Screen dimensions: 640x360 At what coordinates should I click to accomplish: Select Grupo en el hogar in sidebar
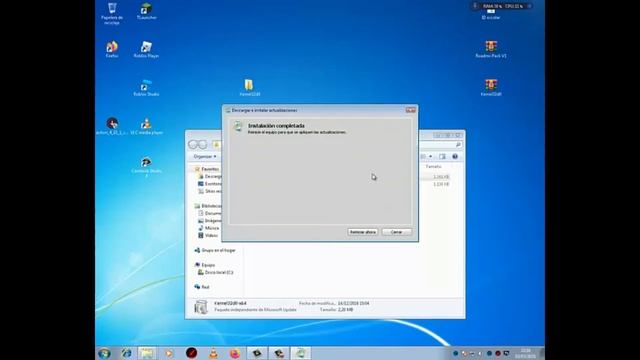click(215, 250)
